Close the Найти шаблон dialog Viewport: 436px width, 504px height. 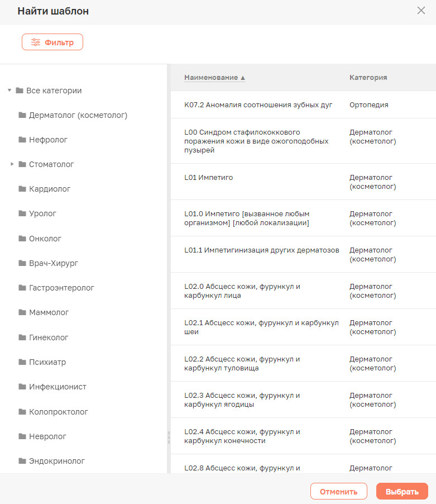421,11
